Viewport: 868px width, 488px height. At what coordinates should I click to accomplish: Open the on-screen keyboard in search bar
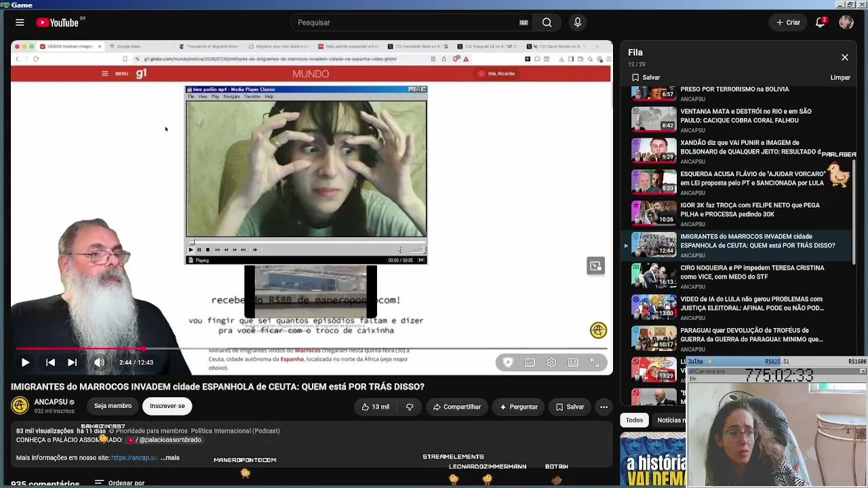(524, 22)
